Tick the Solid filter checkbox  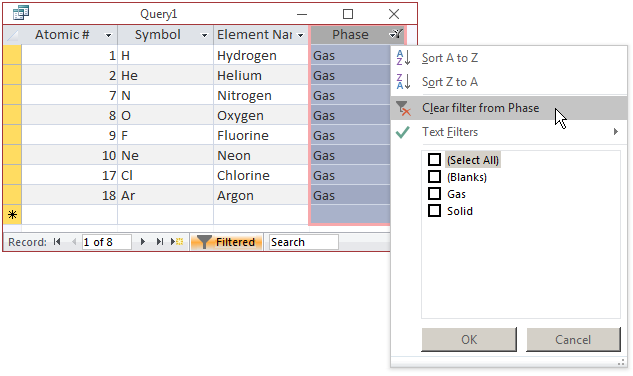tap(434, 210)
